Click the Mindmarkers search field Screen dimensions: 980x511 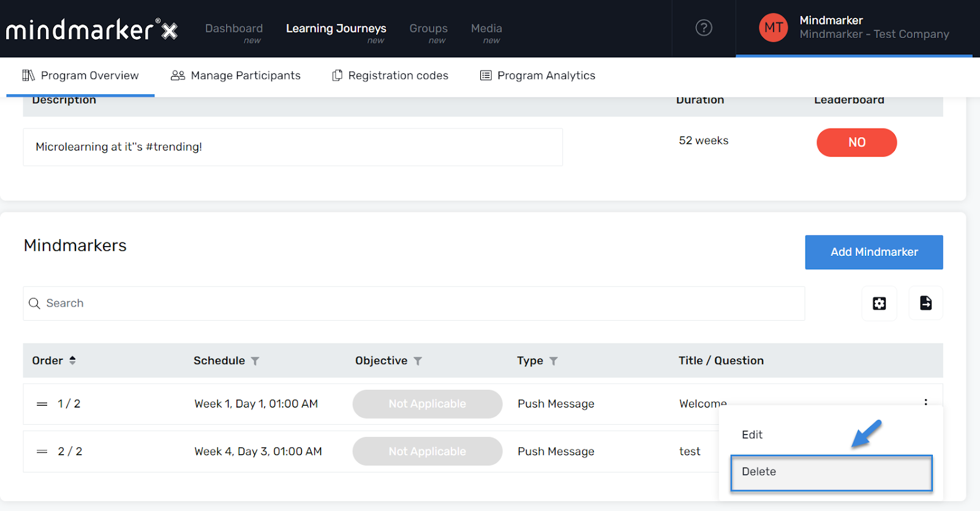pyautogui.click(x=414, y=304)
